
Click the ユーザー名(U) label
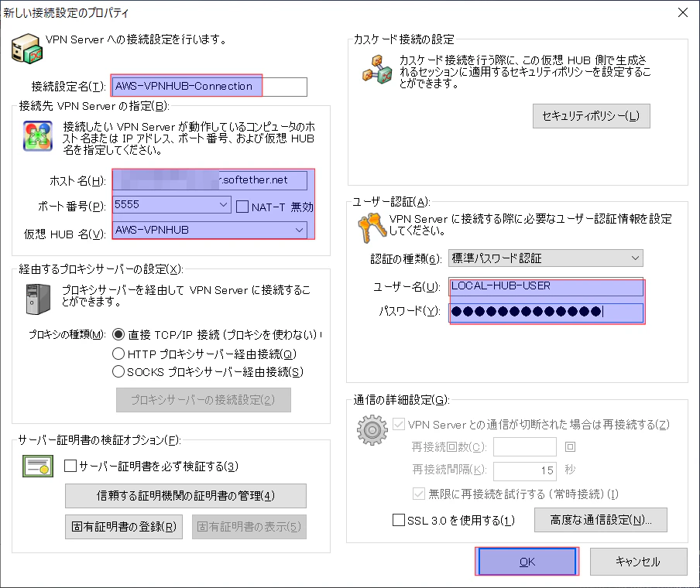pos(407,286)
